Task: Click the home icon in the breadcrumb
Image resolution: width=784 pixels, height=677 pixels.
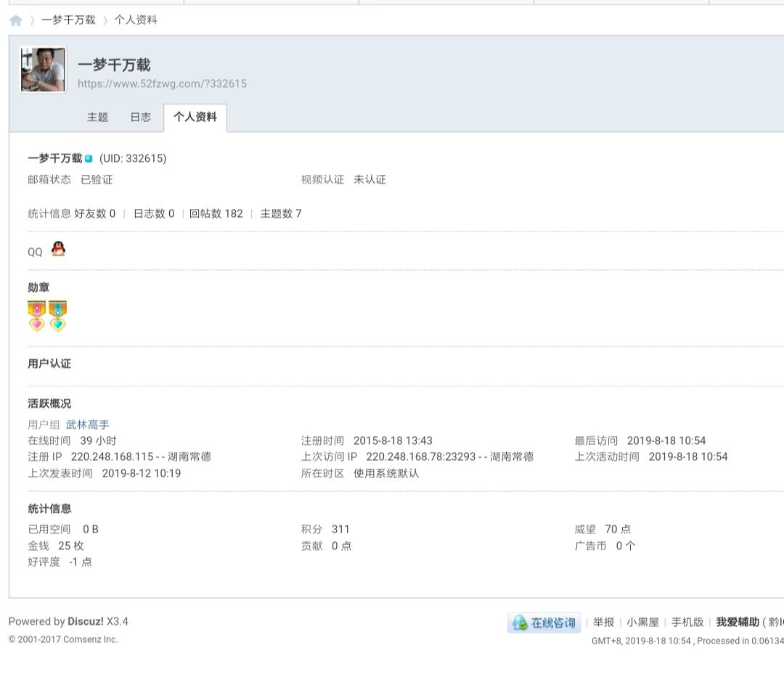Action: [x=16, y=20]
